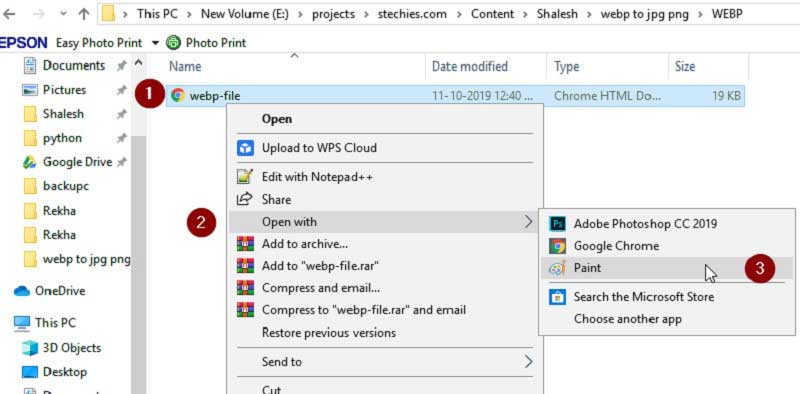Click Choose another app
Image resolution: width=800 pixels, height=394 pixels.
tap(628, 319)
